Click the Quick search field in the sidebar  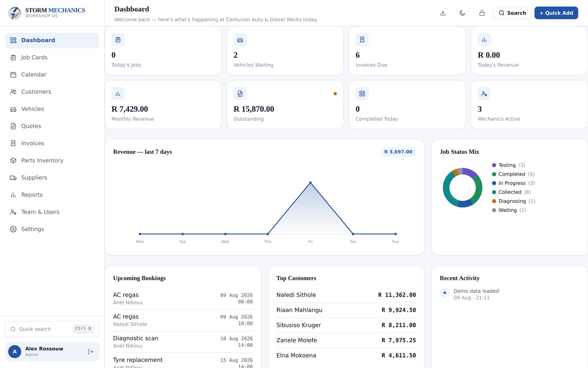(52, 329)
